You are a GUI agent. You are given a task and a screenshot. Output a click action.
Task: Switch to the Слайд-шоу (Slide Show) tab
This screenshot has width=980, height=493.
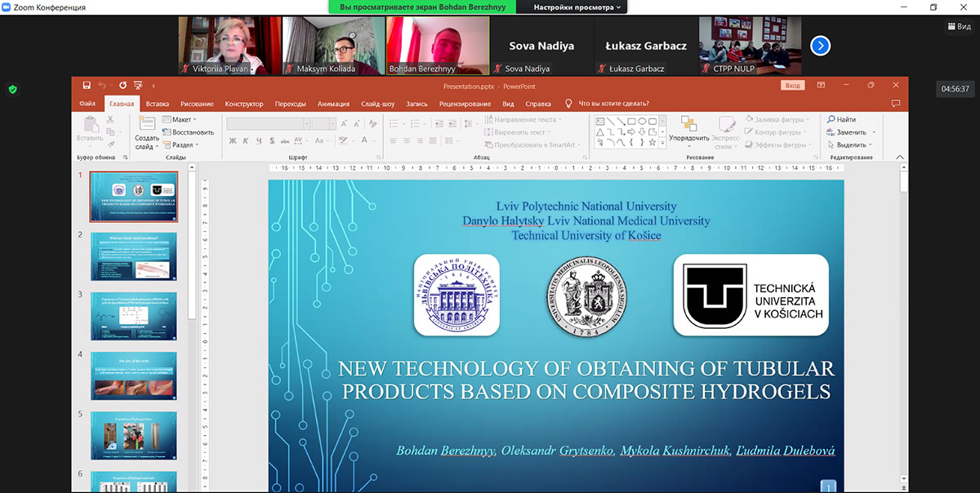[x=377, y=104]
